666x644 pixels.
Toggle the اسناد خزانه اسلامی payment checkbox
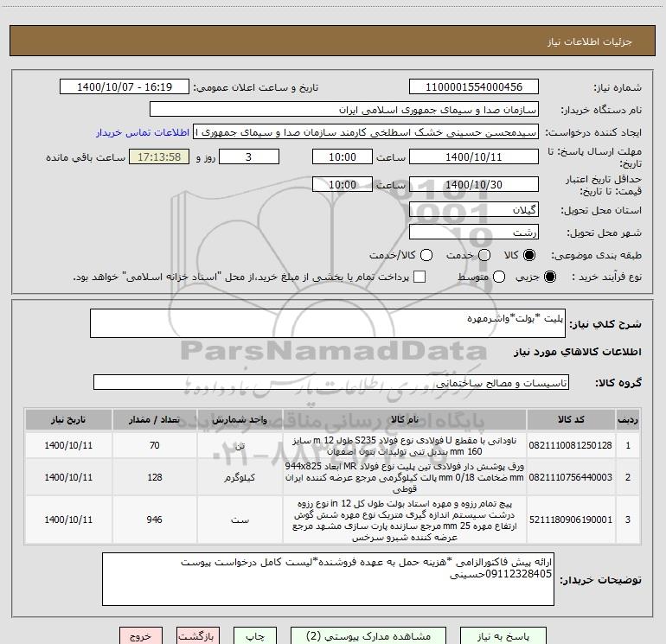[x=419, y=277]
